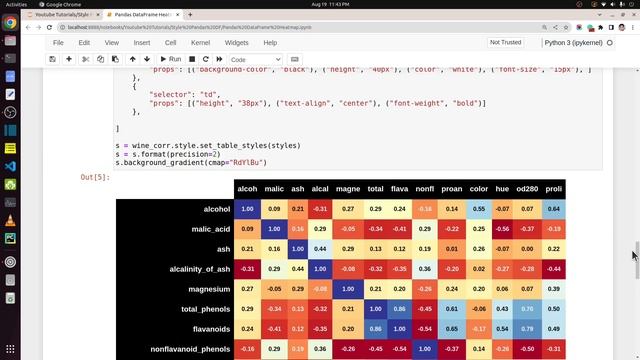Click 0.65 in flavanoids row proan column
The height and width of the screenshot is (360, 640).
pyautogui.click(x=451, y=329)
